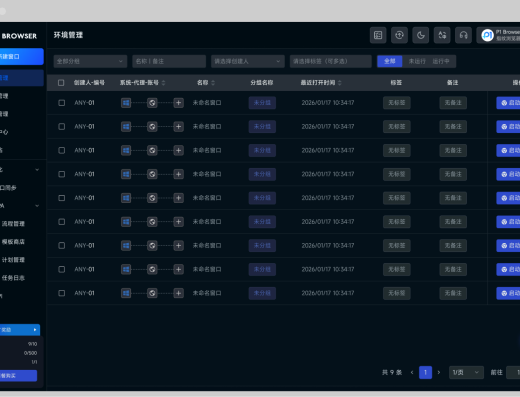
Task: Click the blue 新建窗口 button in sidebar
Action: click(21, 56)
